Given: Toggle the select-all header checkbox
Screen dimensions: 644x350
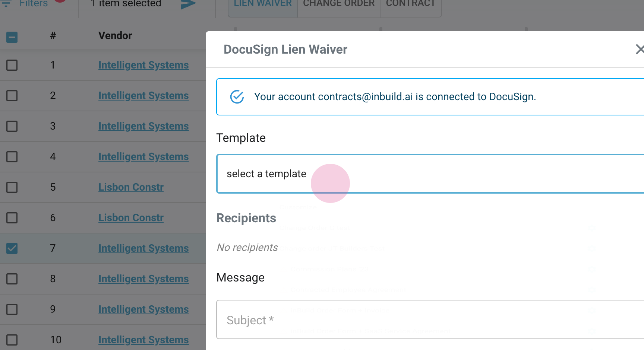Looking at the screenshot, I should (x=12, y=37).
